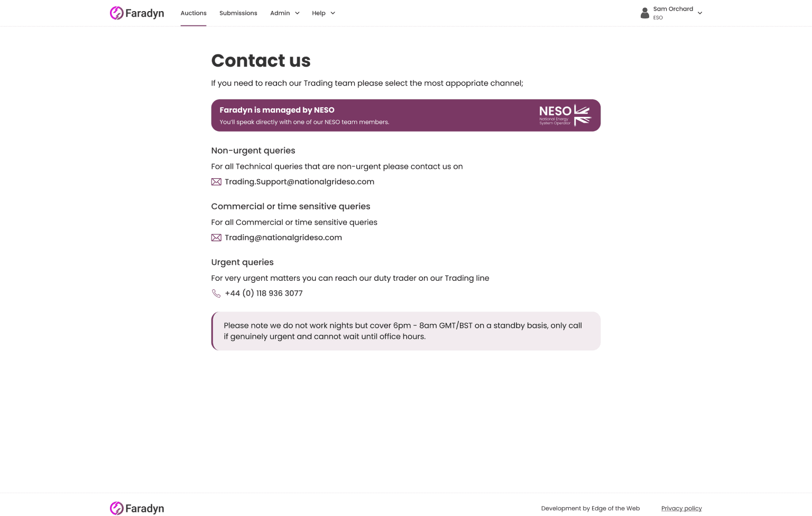Call the +44 (0) 118 936 3077 number

pyautogui.click(x=264, y=293)
